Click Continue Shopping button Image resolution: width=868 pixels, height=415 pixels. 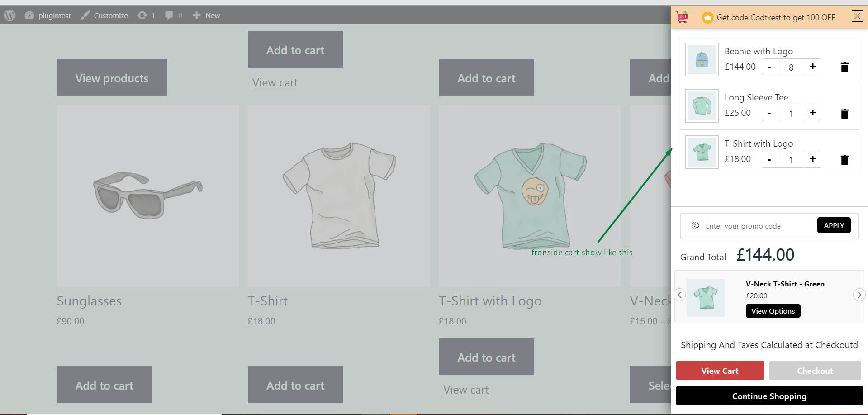coord(769,396)
